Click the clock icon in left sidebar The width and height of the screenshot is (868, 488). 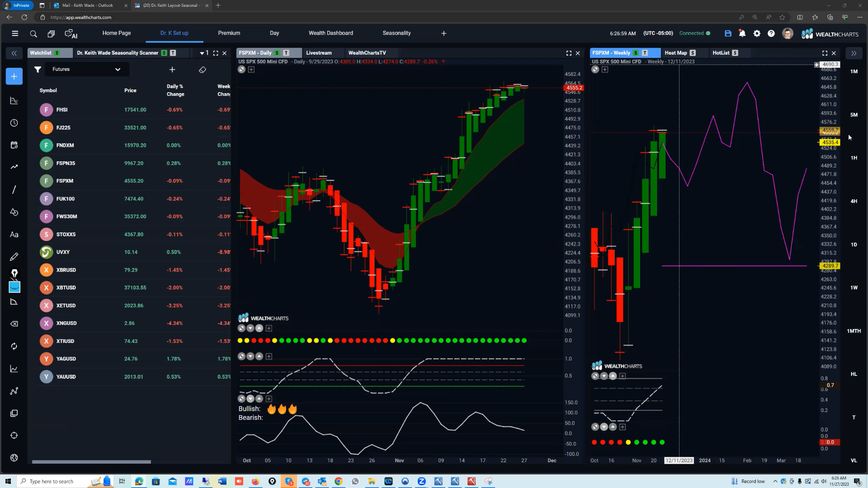(14, 123)
